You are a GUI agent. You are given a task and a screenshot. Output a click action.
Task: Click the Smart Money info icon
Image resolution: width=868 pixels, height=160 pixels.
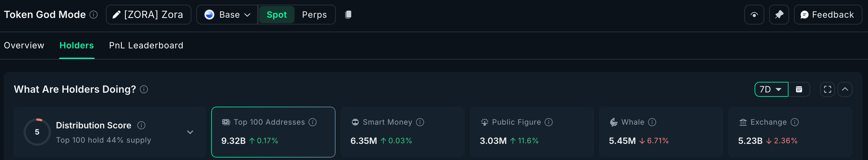coord(420,122)
